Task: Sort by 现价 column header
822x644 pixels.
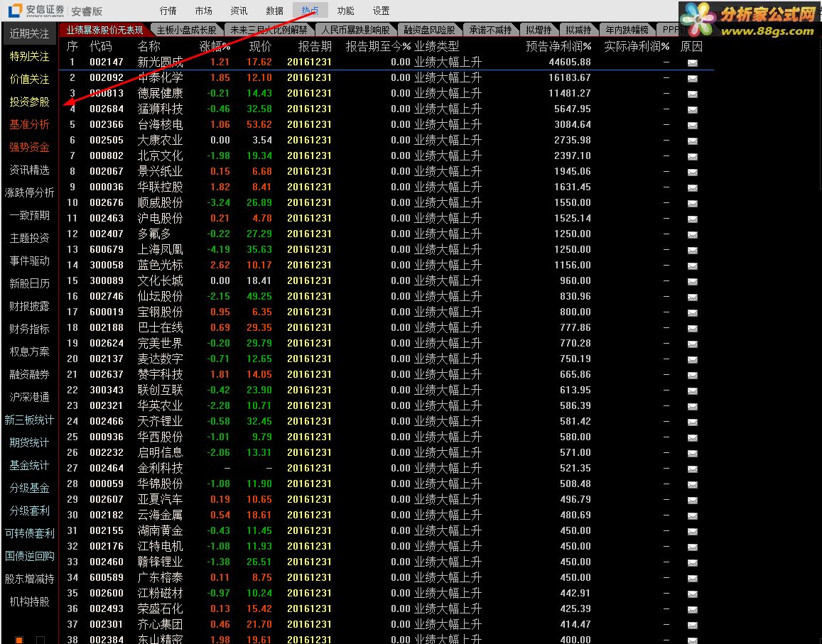Action: (x=260, y=47)
